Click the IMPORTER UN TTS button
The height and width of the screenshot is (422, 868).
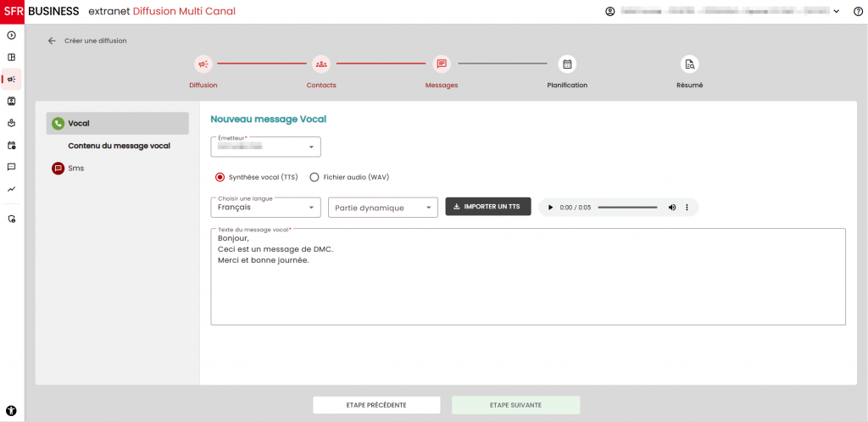[487, 207]
